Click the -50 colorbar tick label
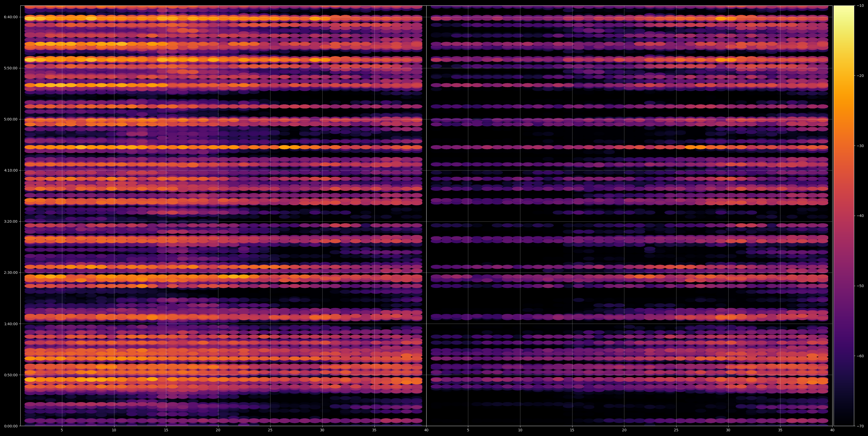 (860, 286)
